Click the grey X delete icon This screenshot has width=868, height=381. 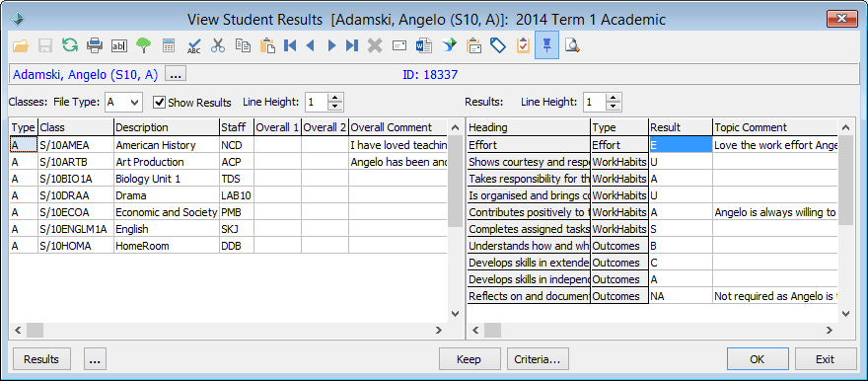pyautogui.click(x=375, y=46)
